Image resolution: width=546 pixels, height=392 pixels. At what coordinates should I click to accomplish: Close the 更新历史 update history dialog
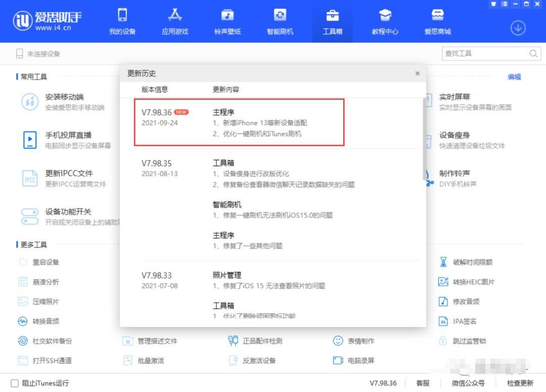[x=417, y=73]
